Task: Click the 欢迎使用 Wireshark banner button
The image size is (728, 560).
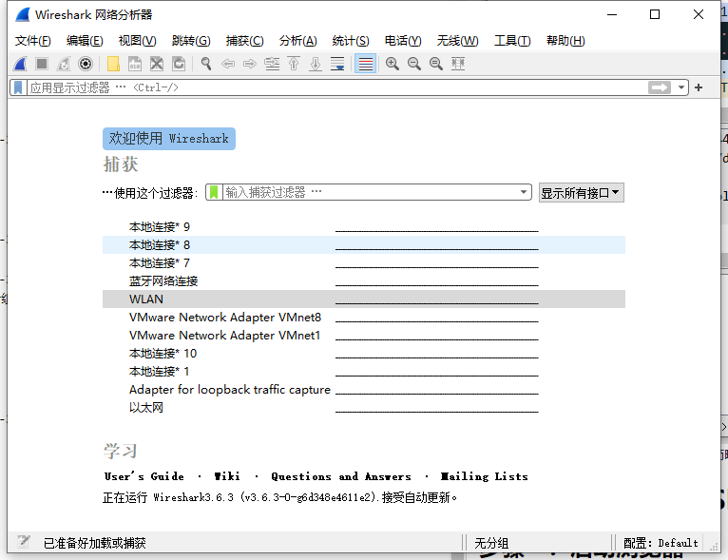Action: coord(169,139)
